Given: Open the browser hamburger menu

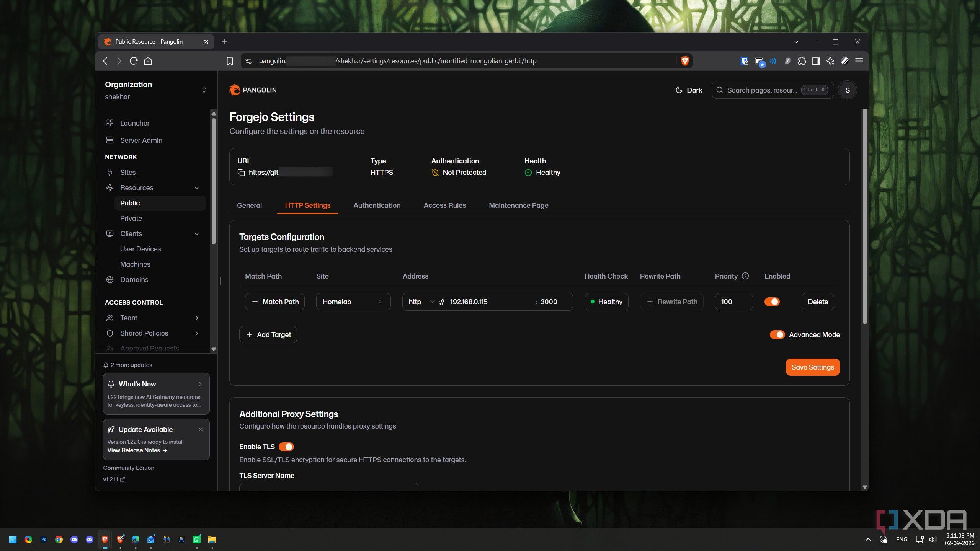Looking at the screenshot, I should [x=859, y=61].
